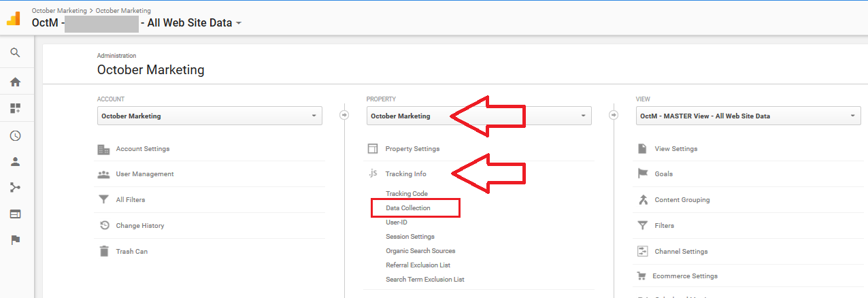This screenshot has width=868, height=298.
Task: Open Acquisition branching icon in sidebar
Action: pos(15,187)
